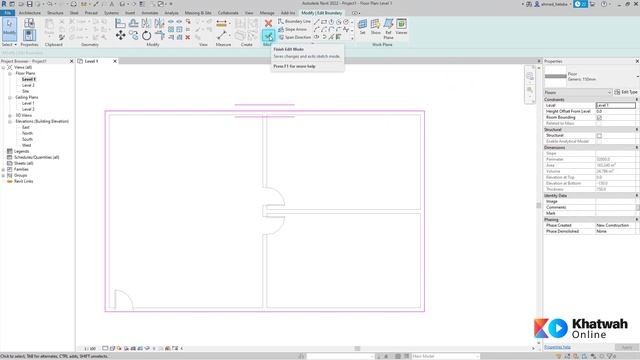Toggle the Room Bounding checkbox
Screen dimensions: 640x360
[599, 118]
